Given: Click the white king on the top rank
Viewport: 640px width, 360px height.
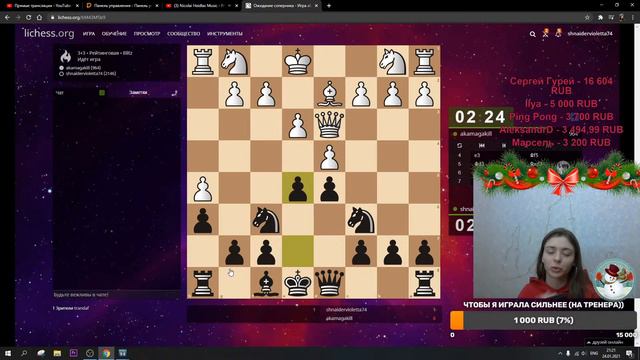Looking at the screenshot, I should pos(298,62).
